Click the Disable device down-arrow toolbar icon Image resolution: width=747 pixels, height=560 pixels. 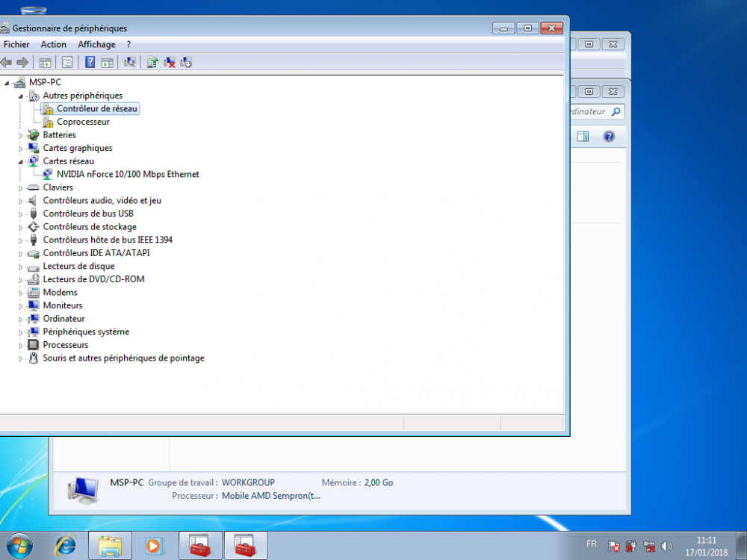186,63
